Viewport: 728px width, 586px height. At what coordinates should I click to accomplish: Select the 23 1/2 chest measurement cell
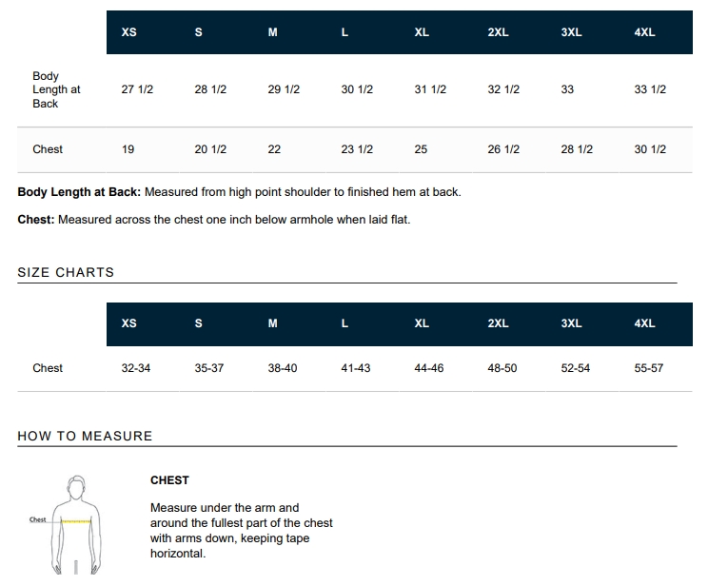pyautogui.click(x=357, y=149)
